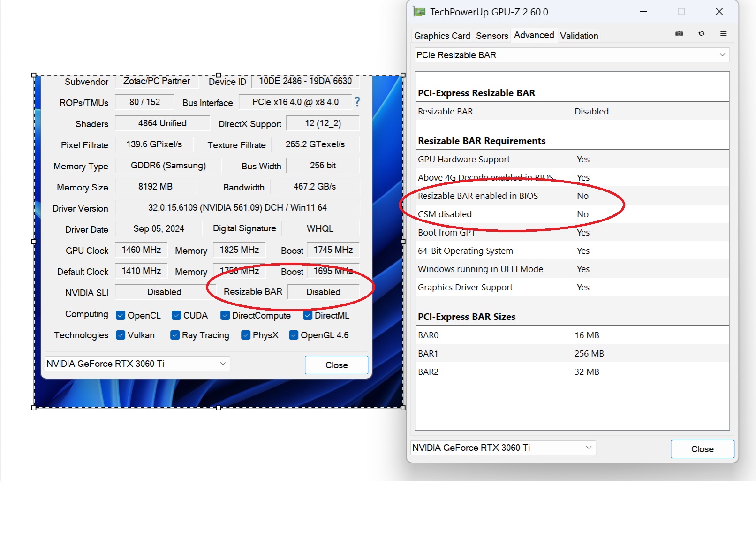756x547 pixels.
Task: Minimize the GPU-Z window
Action: (643, 11)
